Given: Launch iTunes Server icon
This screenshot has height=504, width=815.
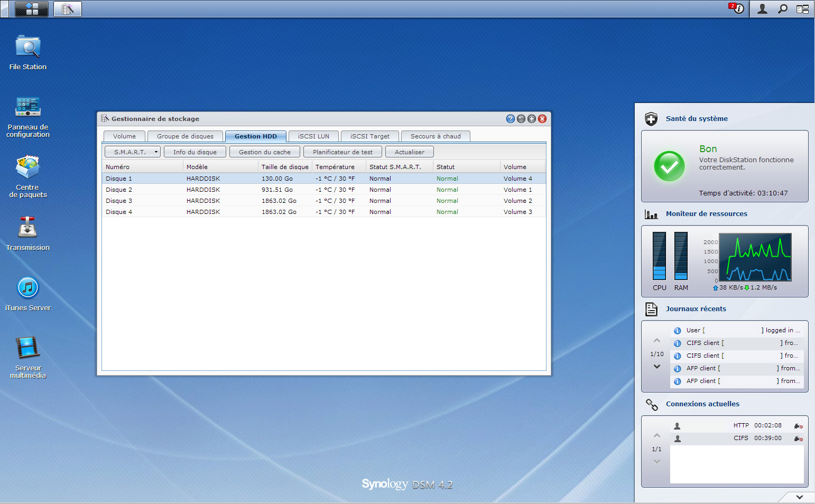Looking at the screenshot, I should [x=28, y=288].
